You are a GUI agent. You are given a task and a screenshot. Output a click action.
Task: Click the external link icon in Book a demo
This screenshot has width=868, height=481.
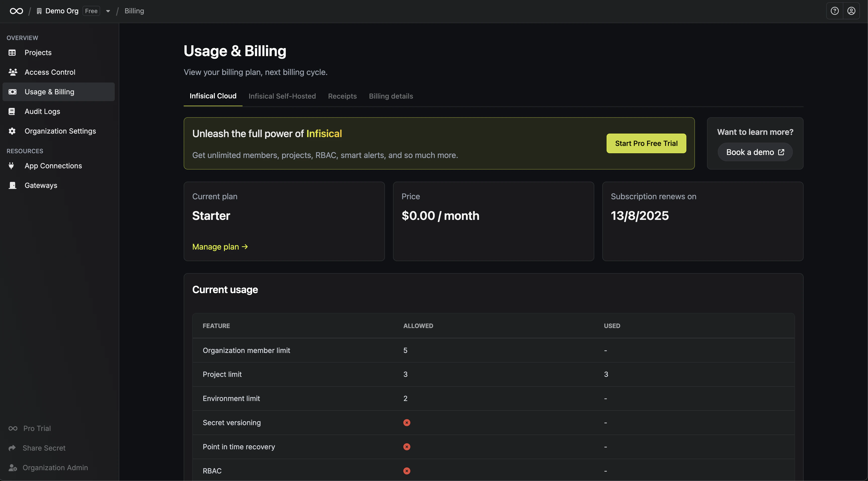(x=781, y=152)
